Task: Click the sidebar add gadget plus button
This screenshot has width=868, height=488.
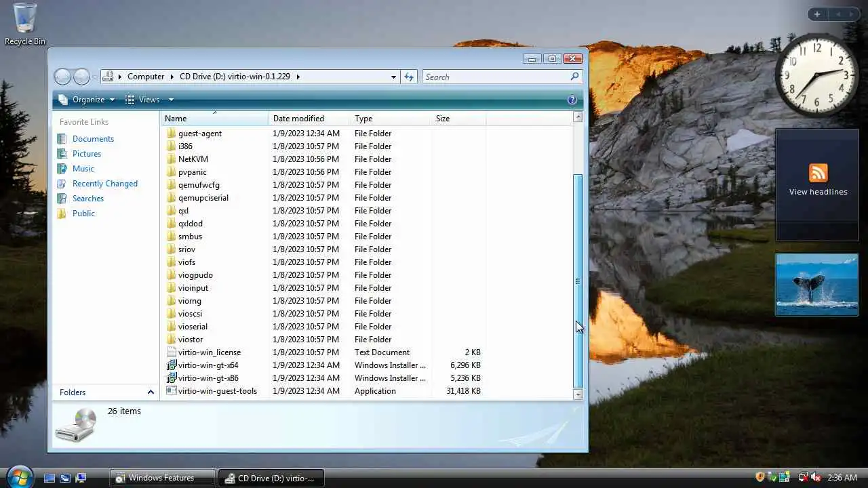Action: coord(817,14)
